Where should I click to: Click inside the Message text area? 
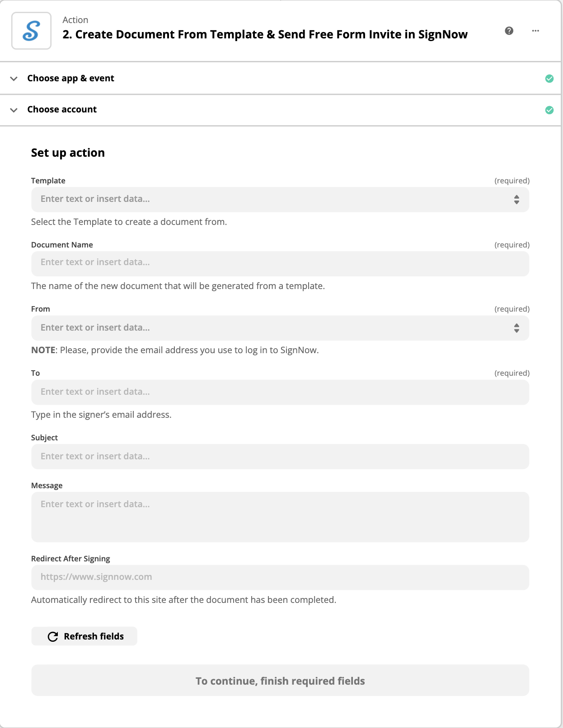pos(280,517)
